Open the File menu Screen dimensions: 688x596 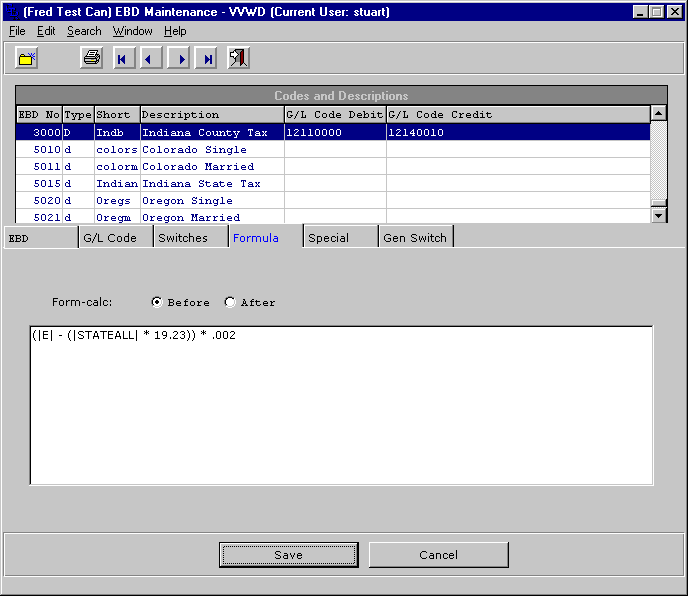(x=17, y=31)
